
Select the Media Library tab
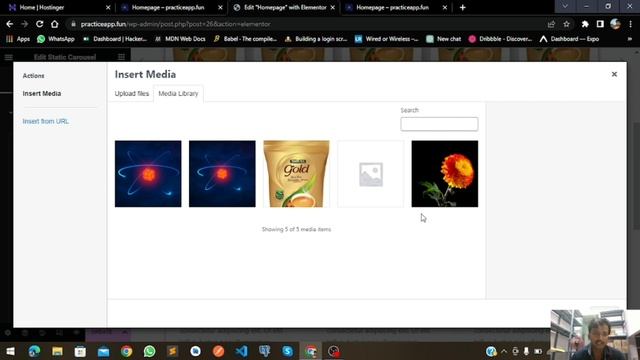[178, 93]
